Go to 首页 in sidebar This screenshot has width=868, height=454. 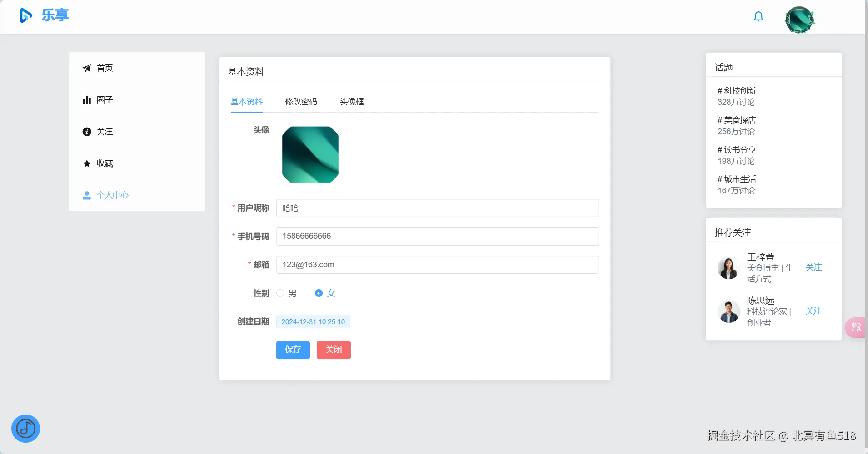137,68
